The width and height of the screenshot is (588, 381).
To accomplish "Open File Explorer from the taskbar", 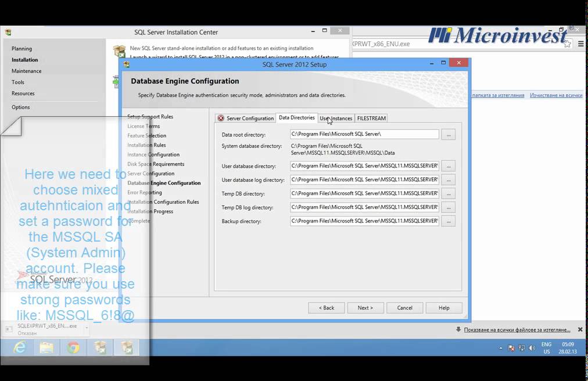I will (46, 348).
